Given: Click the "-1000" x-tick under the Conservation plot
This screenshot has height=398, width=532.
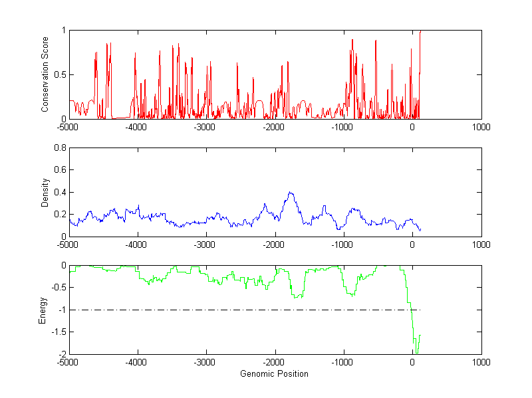Looking at the screenshot, I should tap(342, 127).
